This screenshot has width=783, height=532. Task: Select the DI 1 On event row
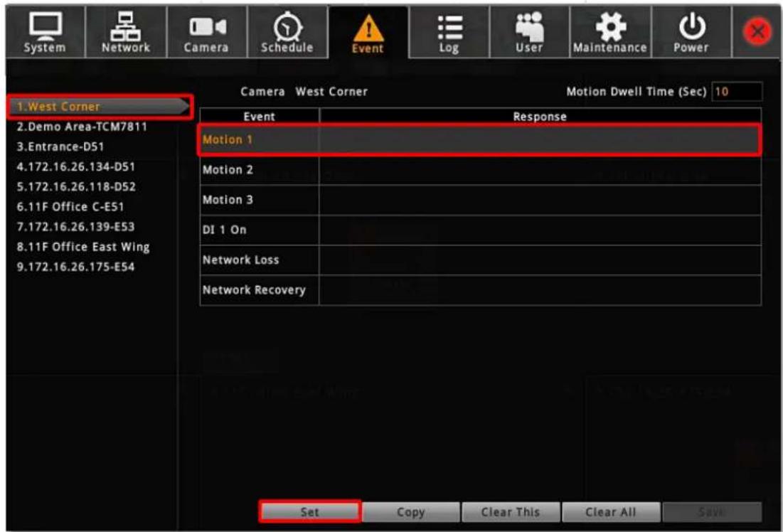pyautogui.click(x=480, y=230)
